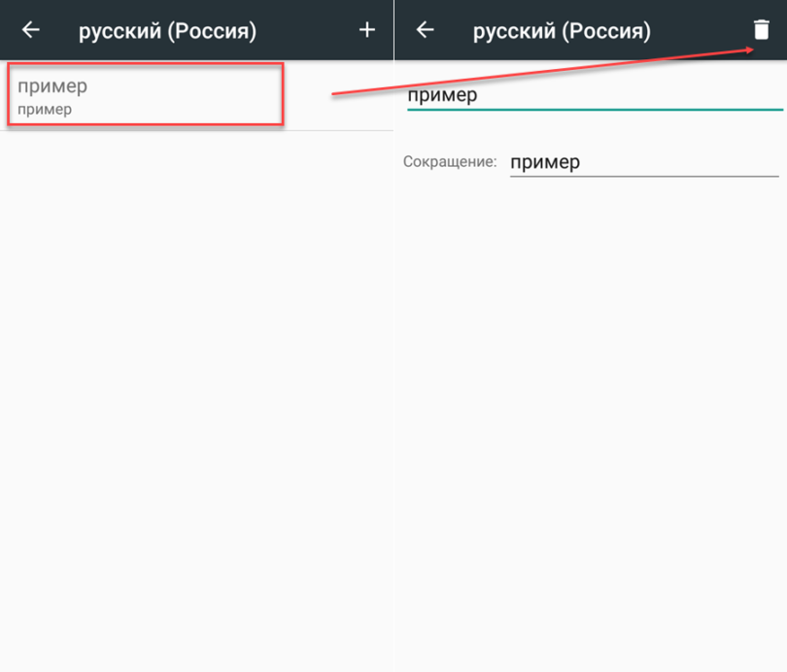
Task: Tap "русский (Россия)" title beside the trash icon
Action: pyautogui.click(x=562, y=31)
